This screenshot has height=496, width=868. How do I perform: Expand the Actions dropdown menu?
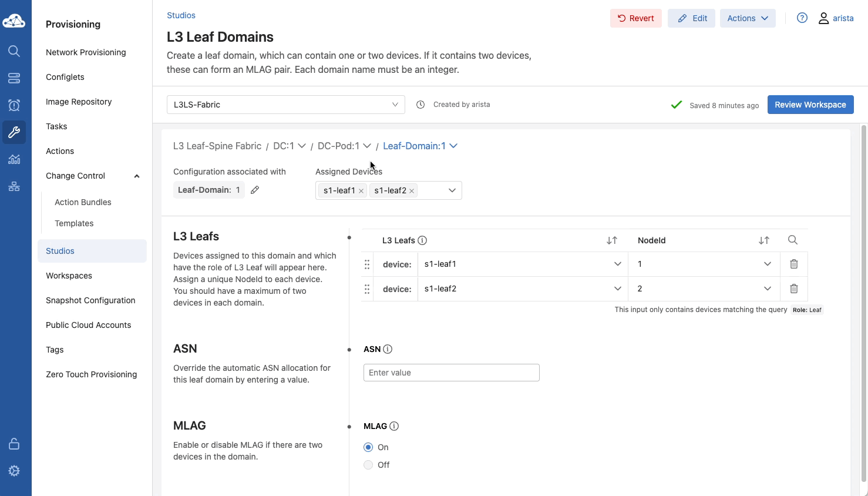coord(747,18)
